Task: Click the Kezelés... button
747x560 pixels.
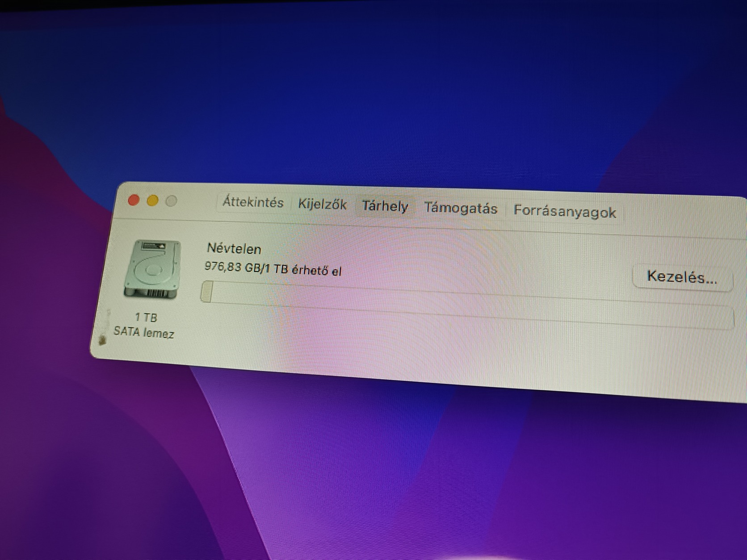Action: click(682, 277)
